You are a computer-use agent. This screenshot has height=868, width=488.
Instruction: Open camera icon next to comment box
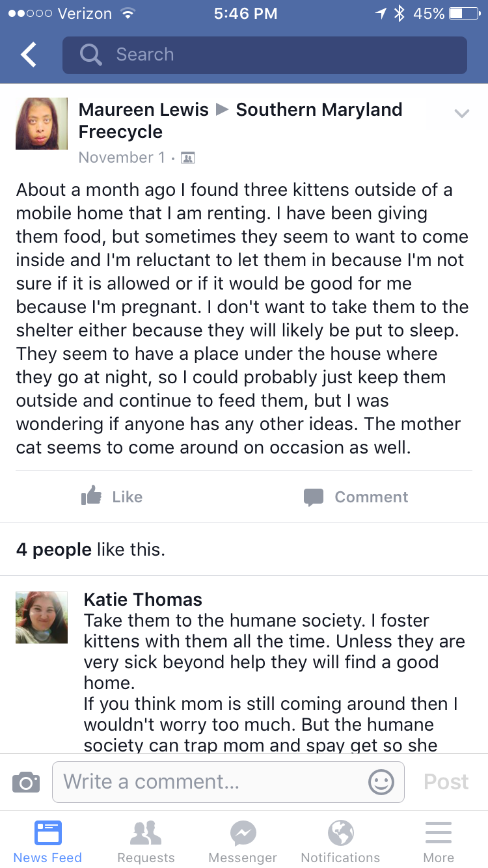click(x=26, y=781)
